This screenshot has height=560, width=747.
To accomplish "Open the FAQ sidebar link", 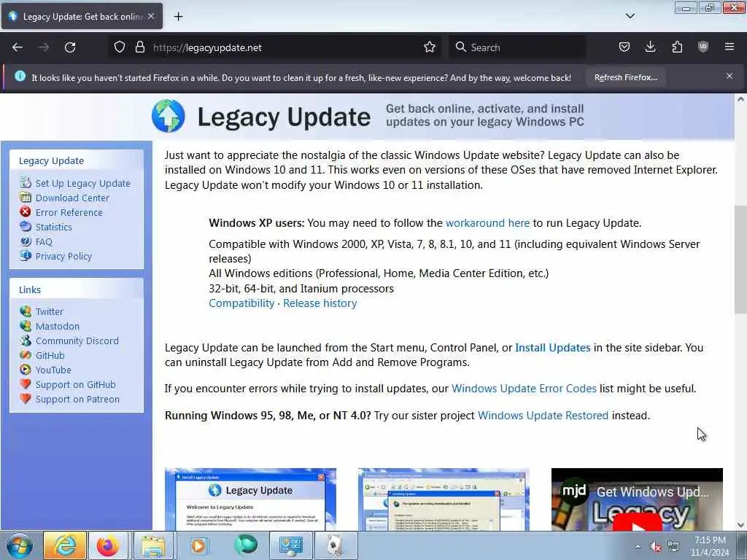I will [44, 242].
